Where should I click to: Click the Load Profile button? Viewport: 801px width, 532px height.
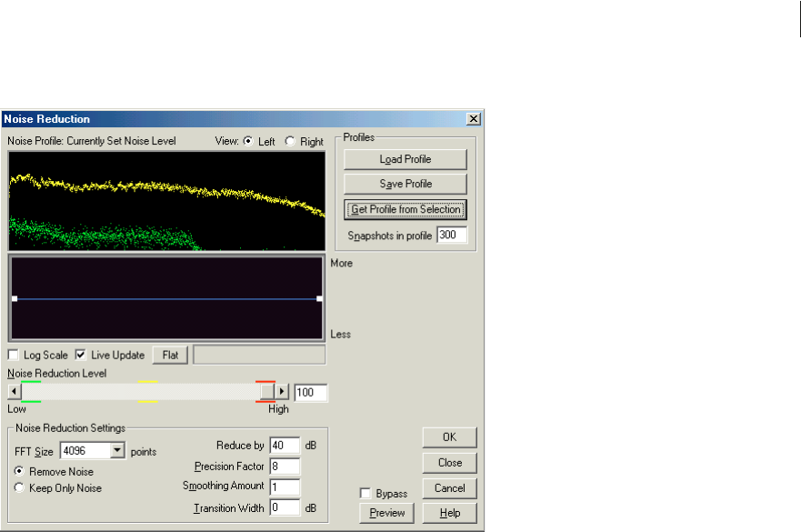(405, 160)
